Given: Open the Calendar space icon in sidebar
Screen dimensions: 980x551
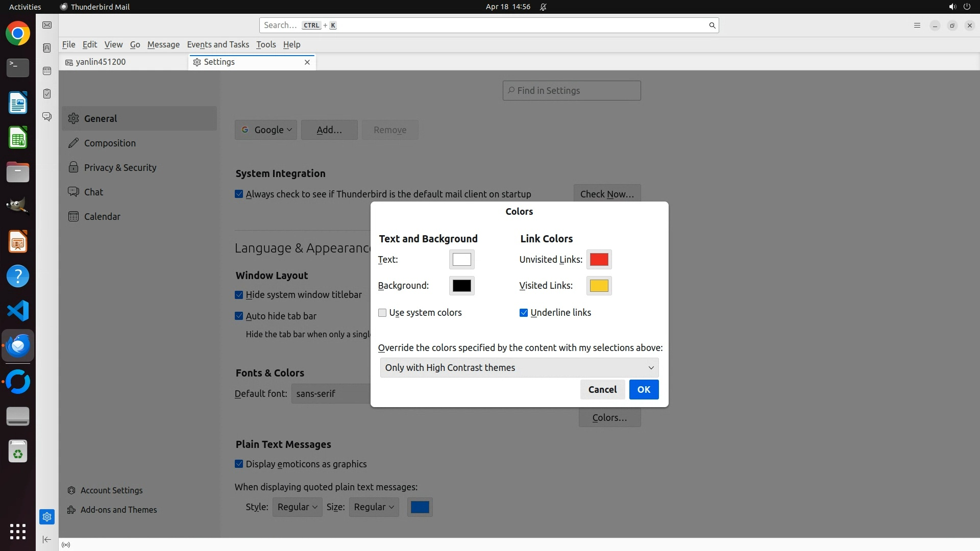Looking at the screenshot, I should tap(47, 71).
